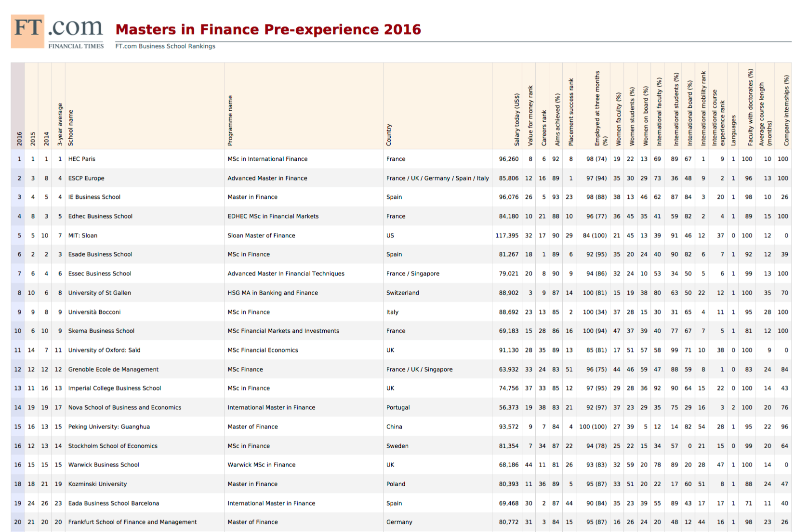
Task: Sort by the Programme name column header
Action: tap(230, 120)
